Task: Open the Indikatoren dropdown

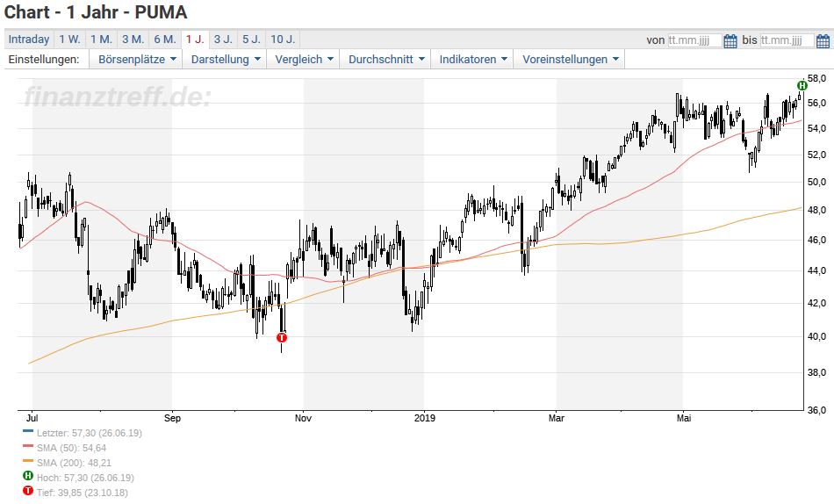Action: (x=473, y=60)
